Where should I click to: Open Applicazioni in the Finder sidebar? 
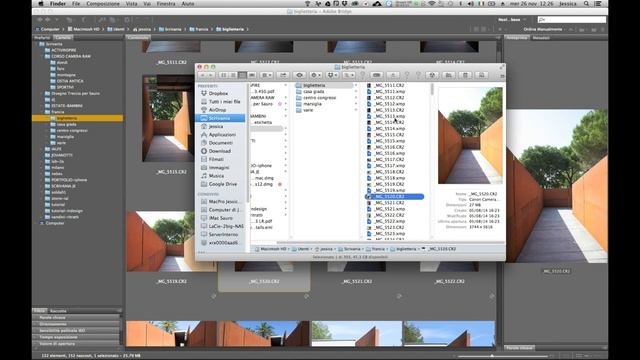click(x=222, y=135)
